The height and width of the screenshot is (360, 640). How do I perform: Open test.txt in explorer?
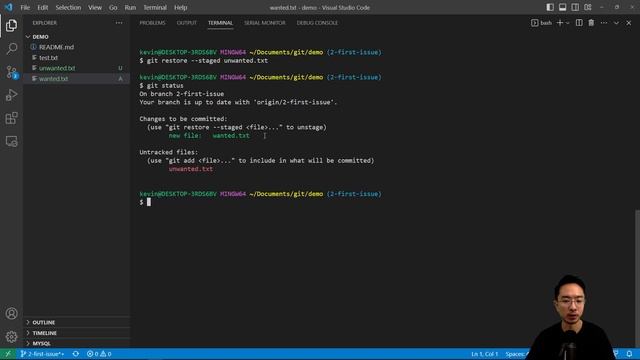(77, 58)
